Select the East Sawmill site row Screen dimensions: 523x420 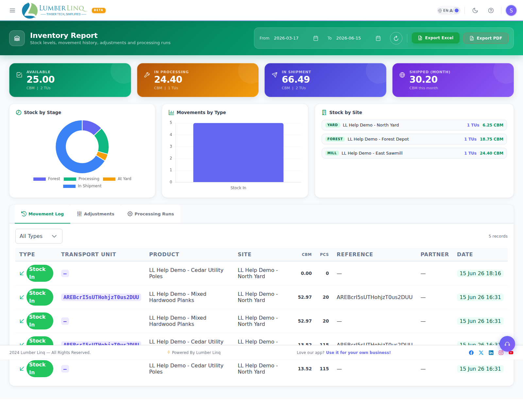click(414, 153)
